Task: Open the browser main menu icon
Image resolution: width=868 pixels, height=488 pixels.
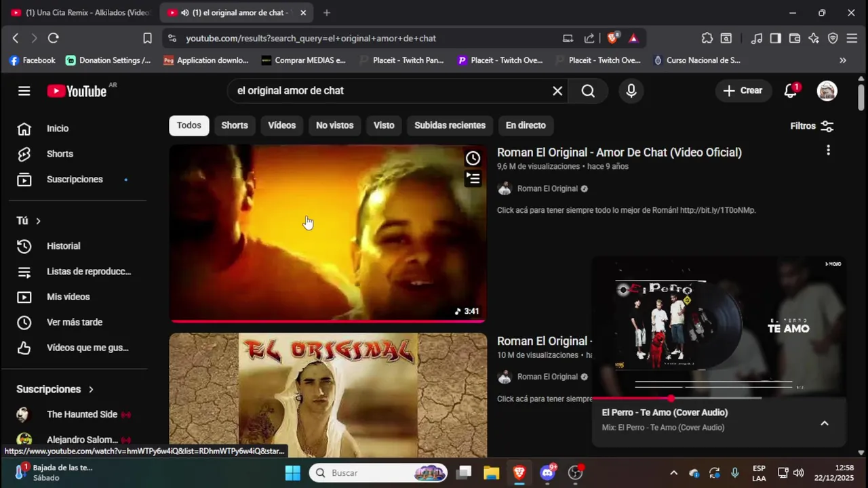Action: click(x=852, y=39)
